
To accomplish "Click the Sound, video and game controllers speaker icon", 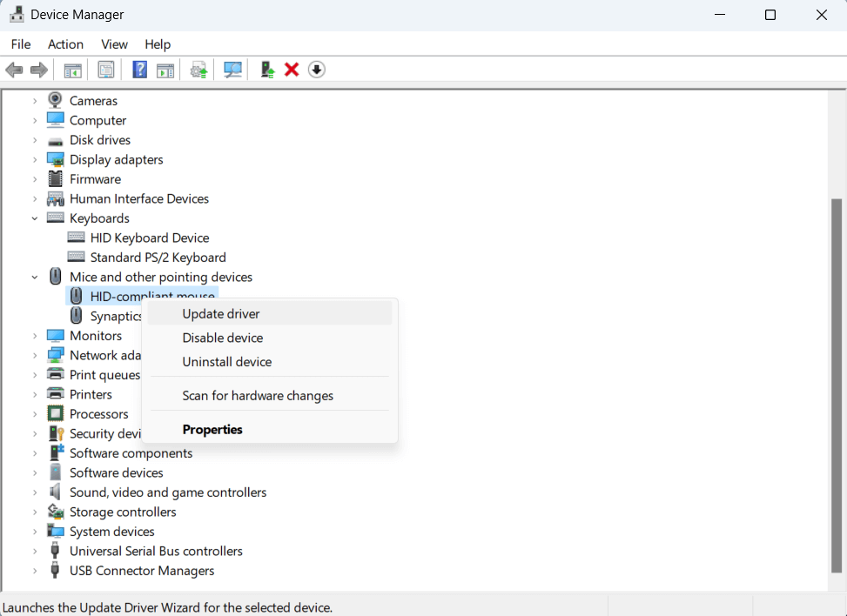I will 55,492.
